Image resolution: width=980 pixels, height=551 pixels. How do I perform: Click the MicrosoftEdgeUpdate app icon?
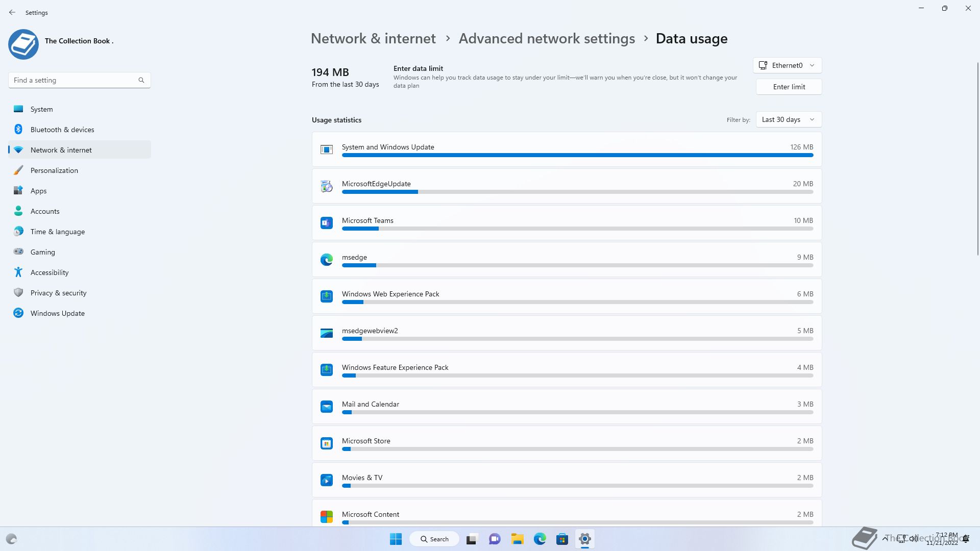click(x=327, y=186)
